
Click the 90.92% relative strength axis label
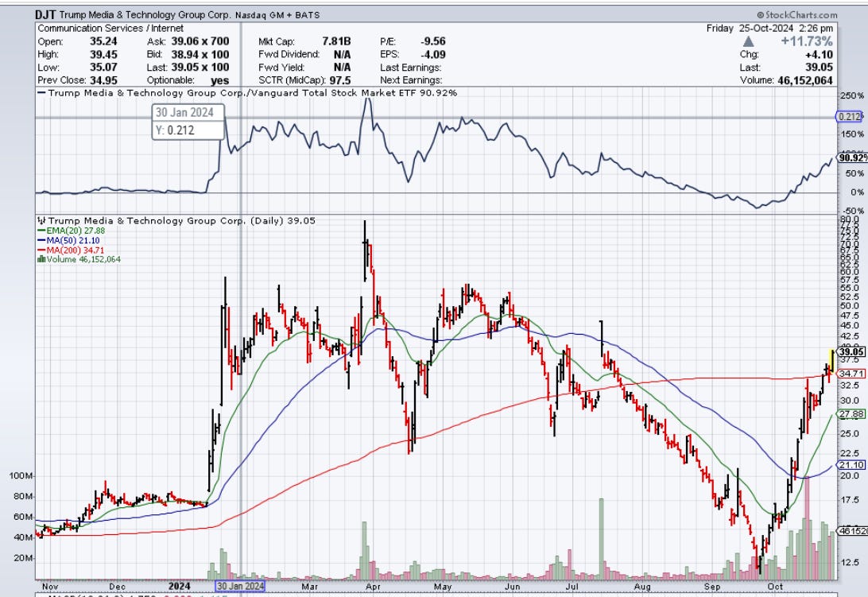click(852, 158)
